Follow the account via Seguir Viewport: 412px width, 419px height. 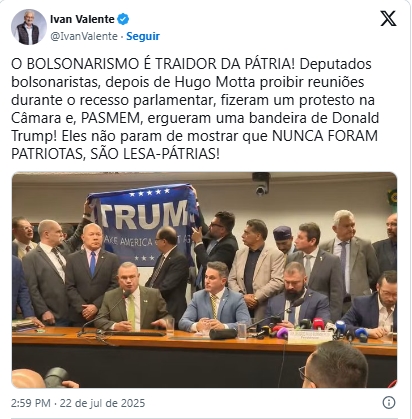point(143,36)
